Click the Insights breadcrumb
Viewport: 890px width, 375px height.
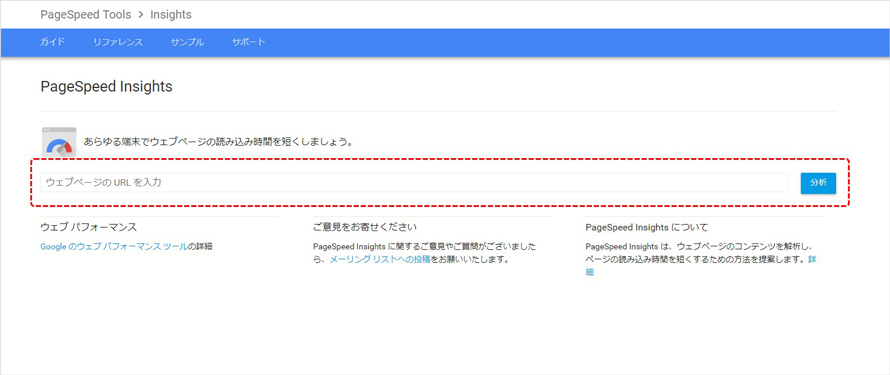click(171, 14)
